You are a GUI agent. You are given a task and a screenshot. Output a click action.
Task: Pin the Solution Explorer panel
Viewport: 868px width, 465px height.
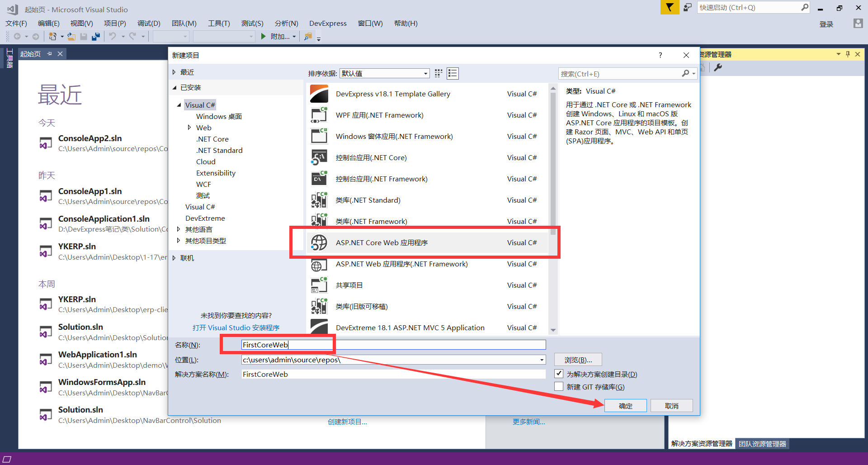(848, 54)
